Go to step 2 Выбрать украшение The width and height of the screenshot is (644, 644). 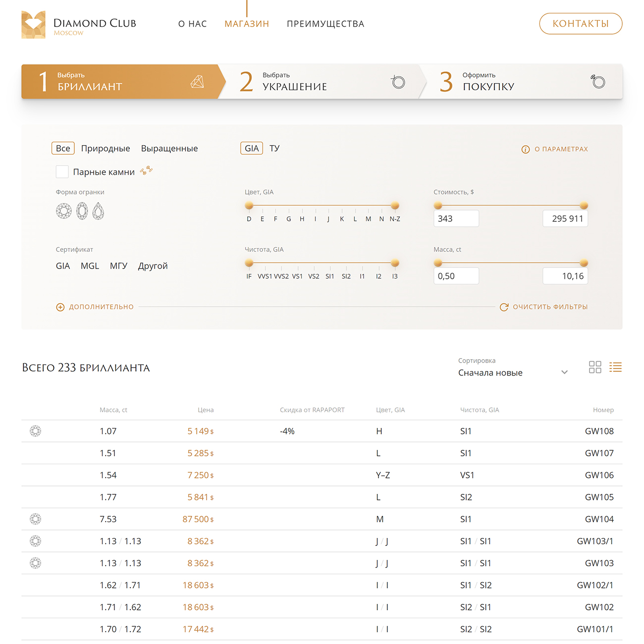[x=322, y=82]
